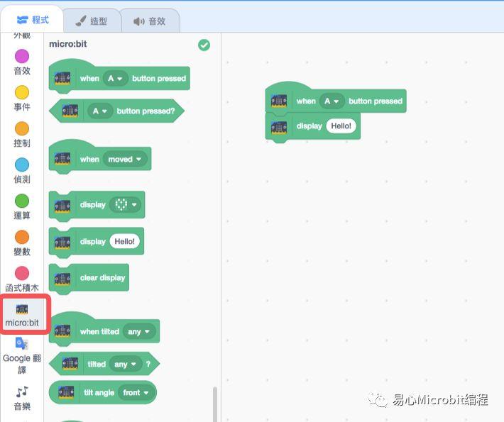The height and width of the screenshot is (422, 504).
Task: Click the 'micro:bit' palette heading text
Action: coord(68,44)
